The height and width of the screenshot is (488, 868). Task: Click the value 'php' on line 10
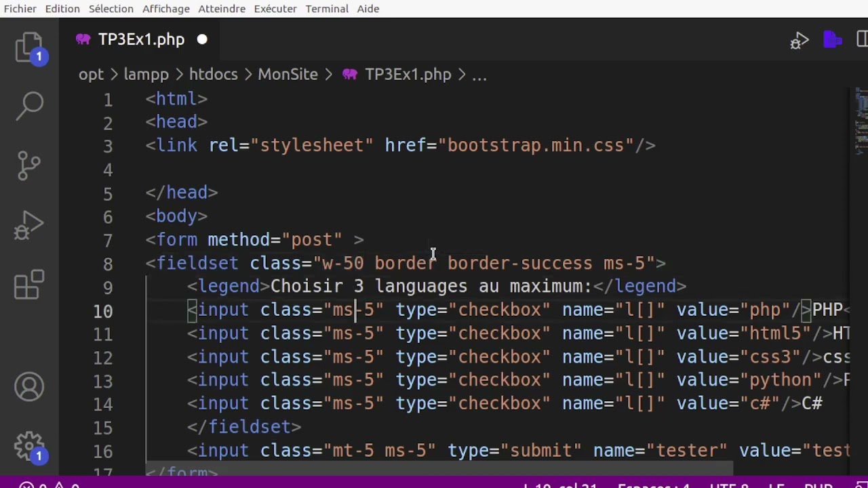(x=765, y=310)
